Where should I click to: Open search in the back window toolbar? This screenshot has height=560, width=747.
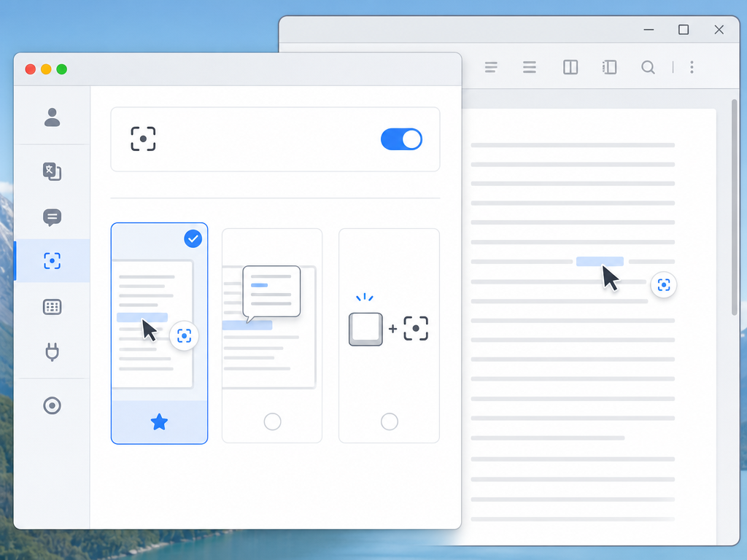(648, 67)
